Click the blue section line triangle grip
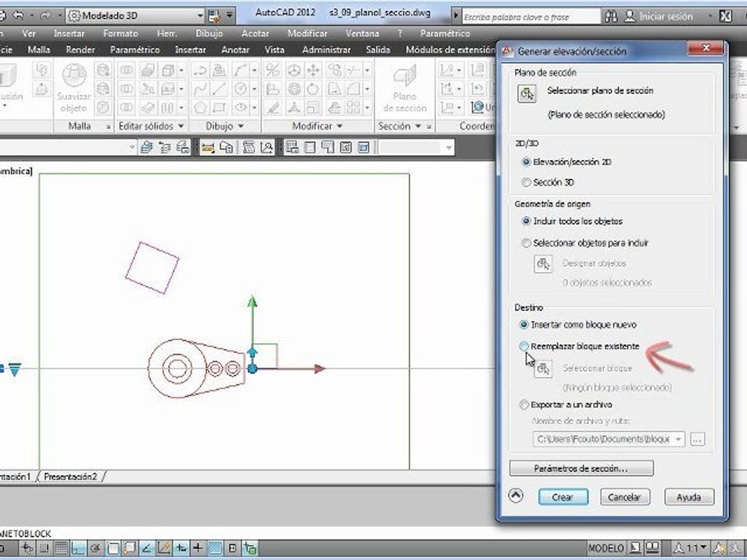 tap(15, 369)
